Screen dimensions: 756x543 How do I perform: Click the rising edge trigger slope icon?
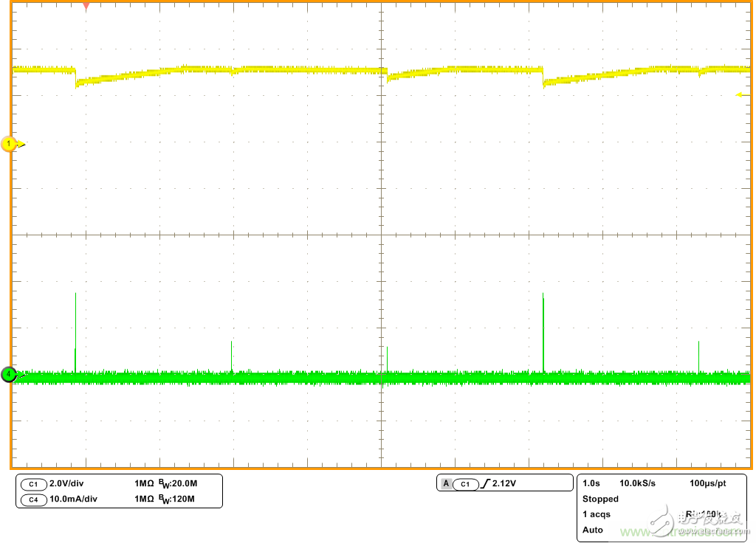click(484, 484)
